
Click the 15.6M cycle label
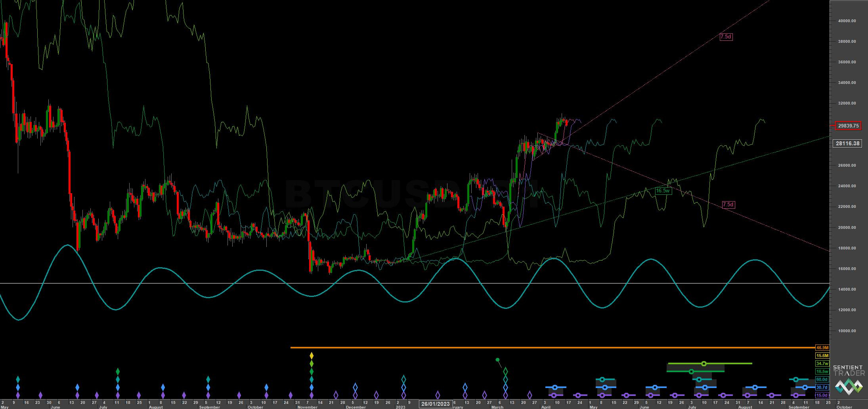[822, 356]
